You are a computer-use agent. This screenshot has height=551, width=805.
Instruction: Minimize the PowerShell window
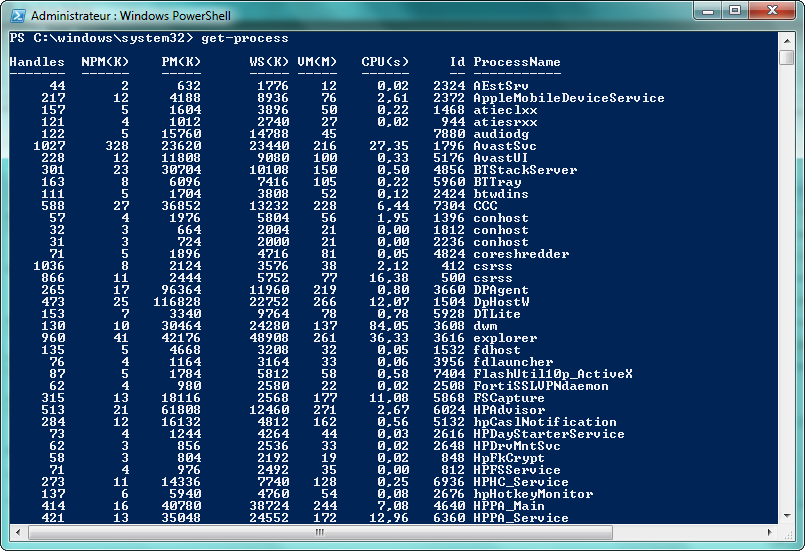[x=708, y=10]
